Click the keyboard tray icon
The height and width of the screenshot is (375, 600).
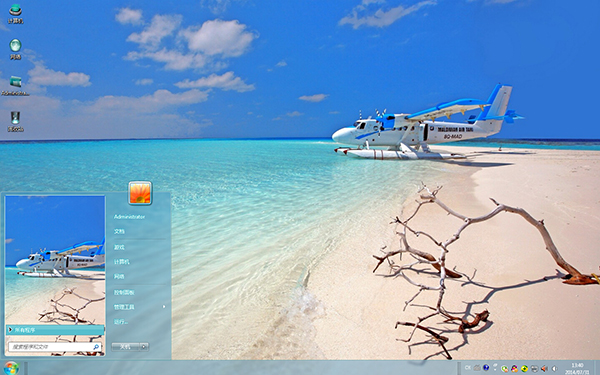[x=477, y=368]
